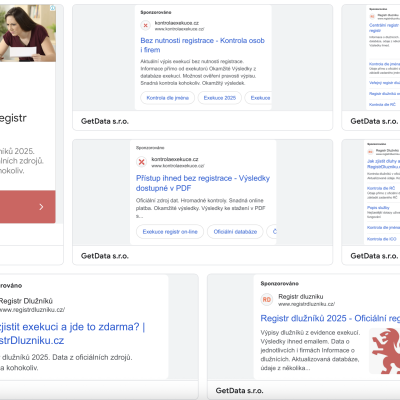Viewport: 400px width, 400px height.
Task: Click the AdChoices icon on the woman photo
Action: [x=52, y=8]
